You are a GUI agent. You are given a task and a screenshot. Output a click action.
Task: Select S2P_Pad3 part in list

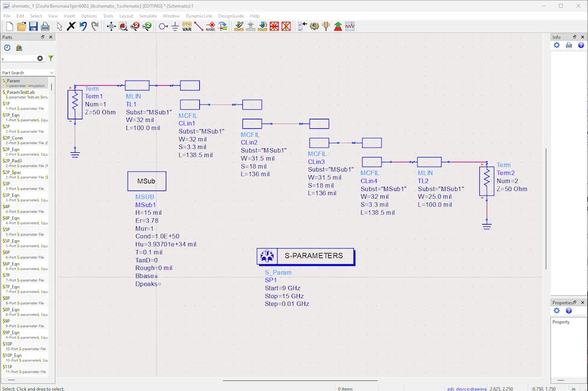pyautogui.click(x=24, y=163)
